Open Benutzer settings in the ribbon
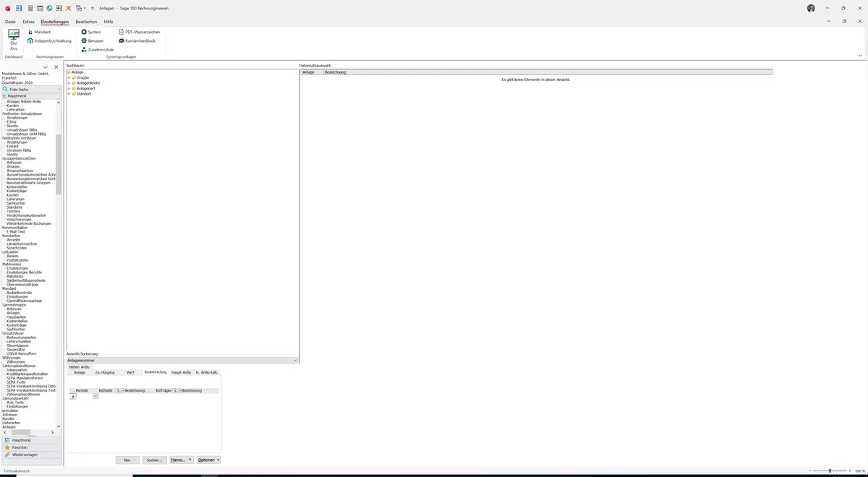The height and width of the screenshot is (477, 868). coord(93,40)
